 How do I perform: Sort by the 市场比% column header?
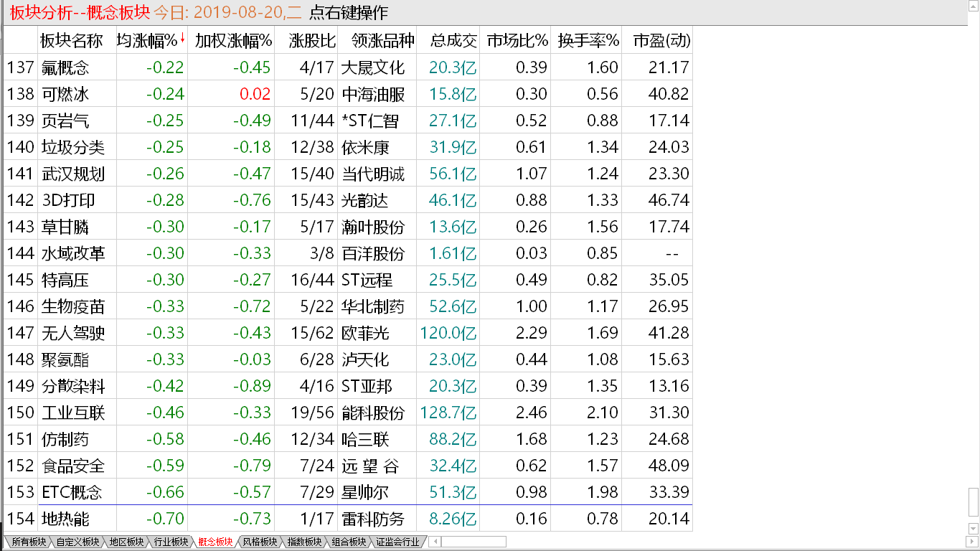point(517,41)
